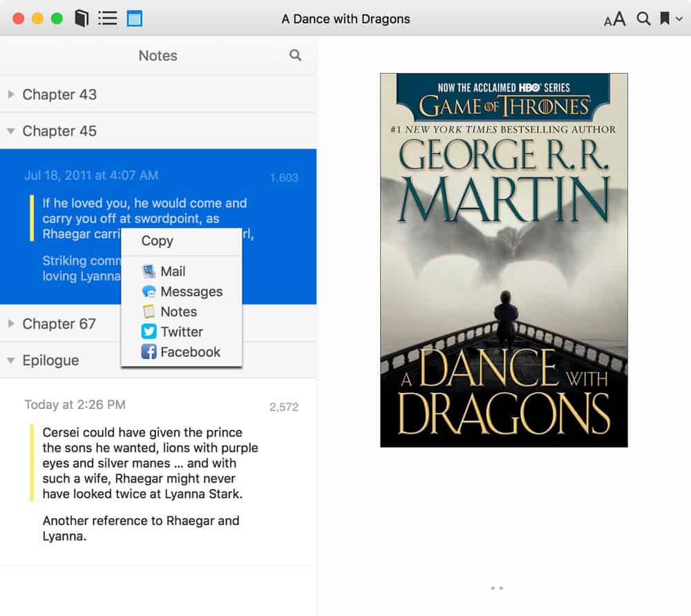Click the Mail app icon in menu

tap(149, 271)
